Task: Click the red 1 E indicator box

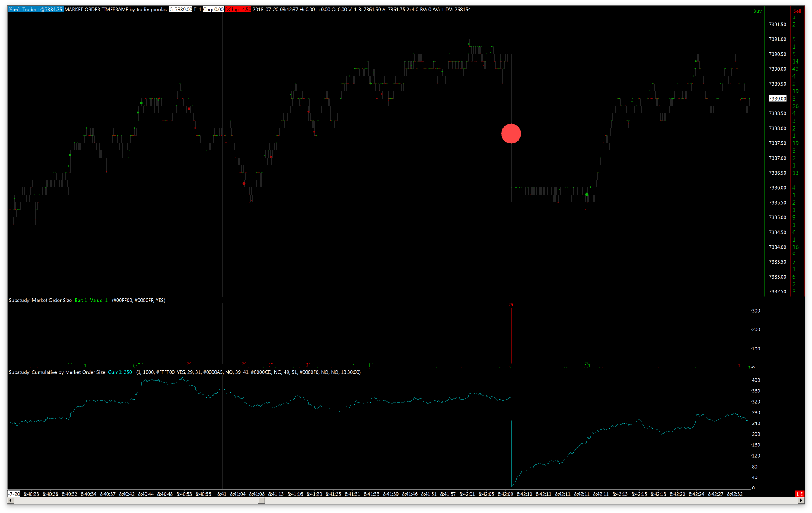Action: pos(799,494)
